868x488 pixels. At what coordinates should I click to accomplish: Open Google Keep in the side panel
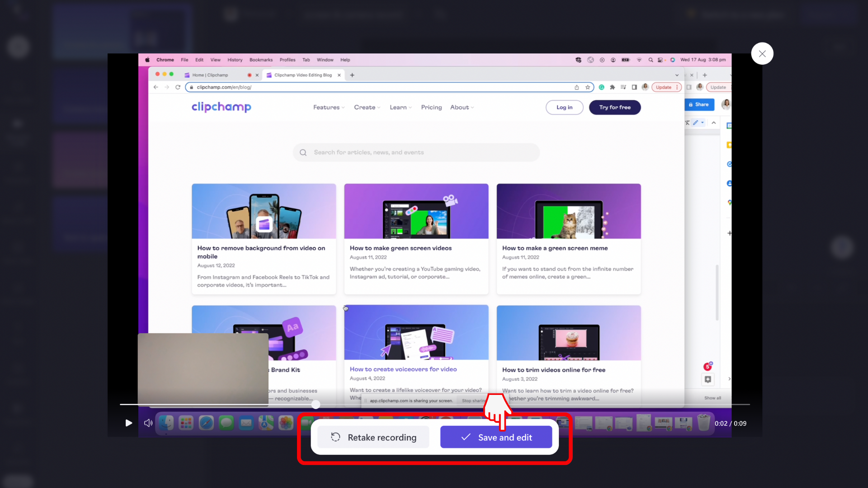(729, 145)
